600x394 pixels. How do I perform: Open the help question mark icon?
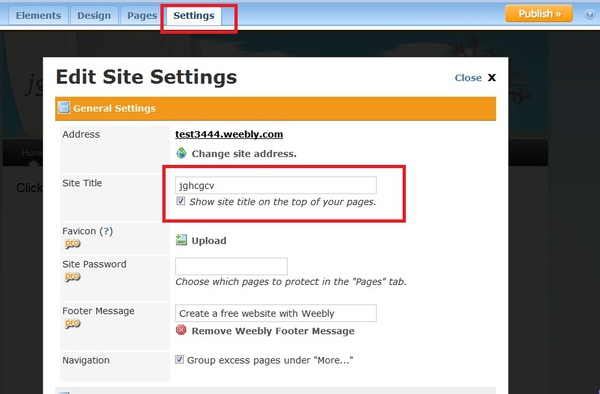590,15
